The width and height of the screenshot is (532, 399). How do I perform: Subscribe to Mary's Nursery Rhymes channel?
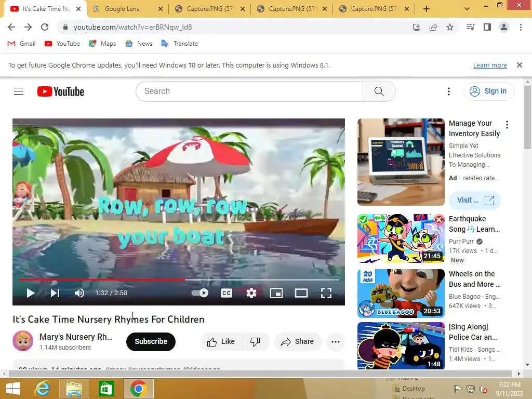click(x=151, y=341)
